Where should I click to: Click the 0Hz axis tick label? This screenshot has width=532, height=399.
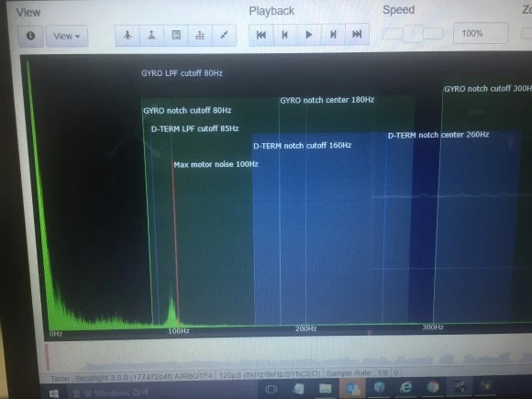tap(56, 334)
